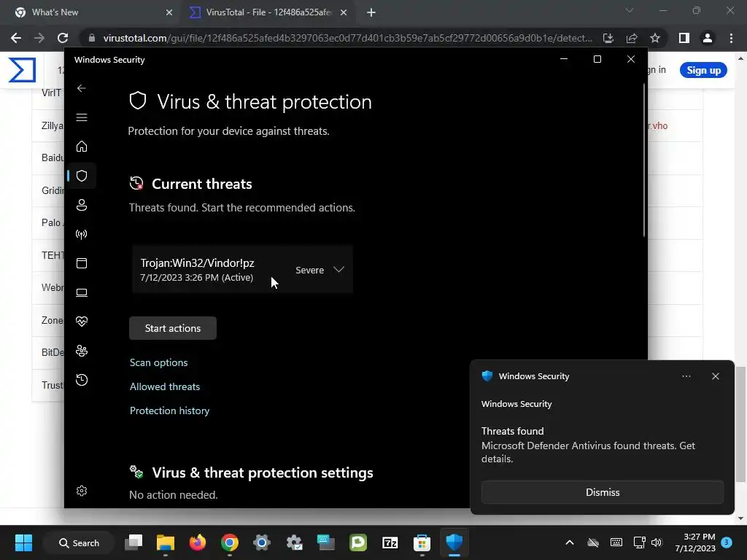Open Device performance & health in sidebar
Image resolution: width=747 pixels, height=560 pixels.
pyautogui.click(x=82, y=322)
